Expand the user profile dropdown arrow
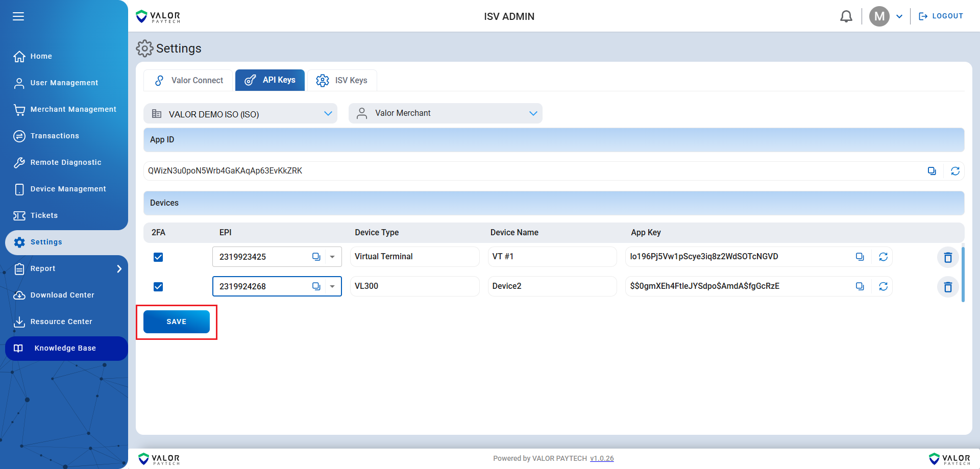The width and height of the screenshot is (980, 469). pos(899,16)
